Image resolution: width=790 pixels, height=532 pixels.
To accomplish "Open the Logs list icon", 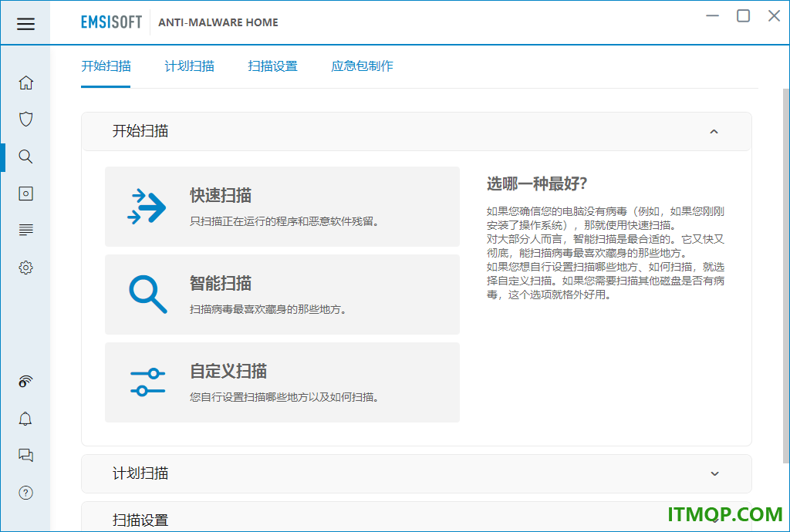I will [x=25, y=230].
